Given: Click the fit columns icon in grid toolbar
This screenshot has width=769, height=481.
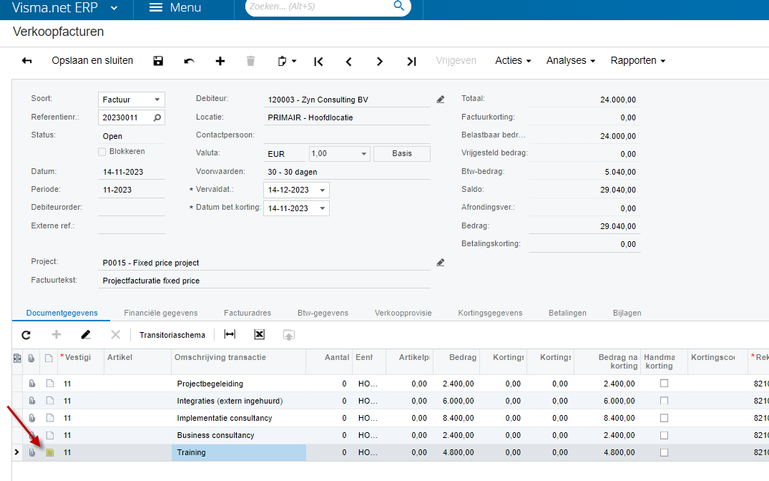Looking at the screenshot, I should click(x=229, y=335).
